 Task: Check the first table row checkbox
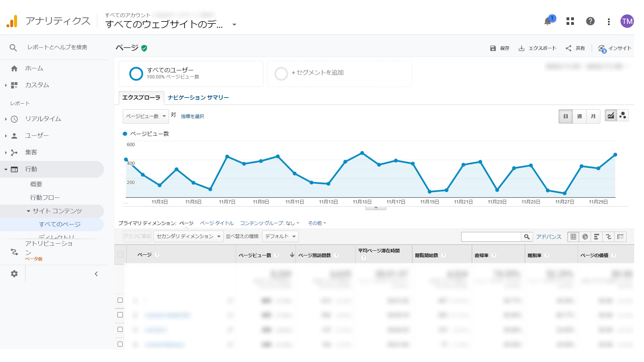tap(120, 300)
